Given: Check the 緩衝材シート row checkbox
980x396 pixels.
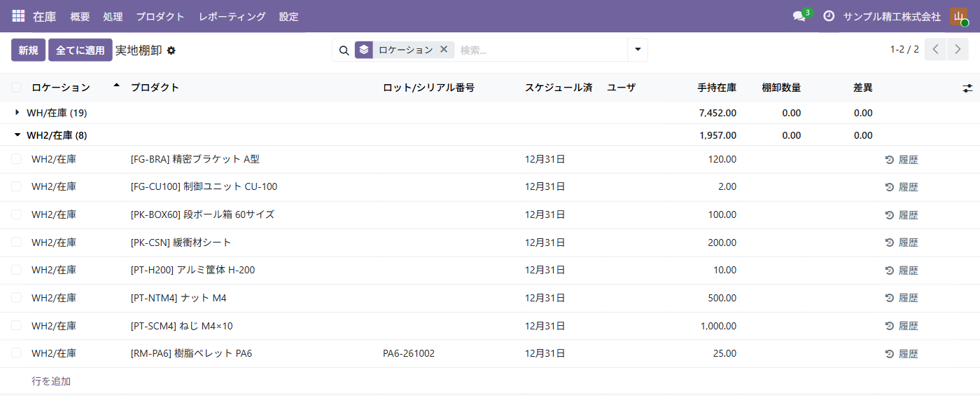Looking at the screenshot, I should coord(16,242).
